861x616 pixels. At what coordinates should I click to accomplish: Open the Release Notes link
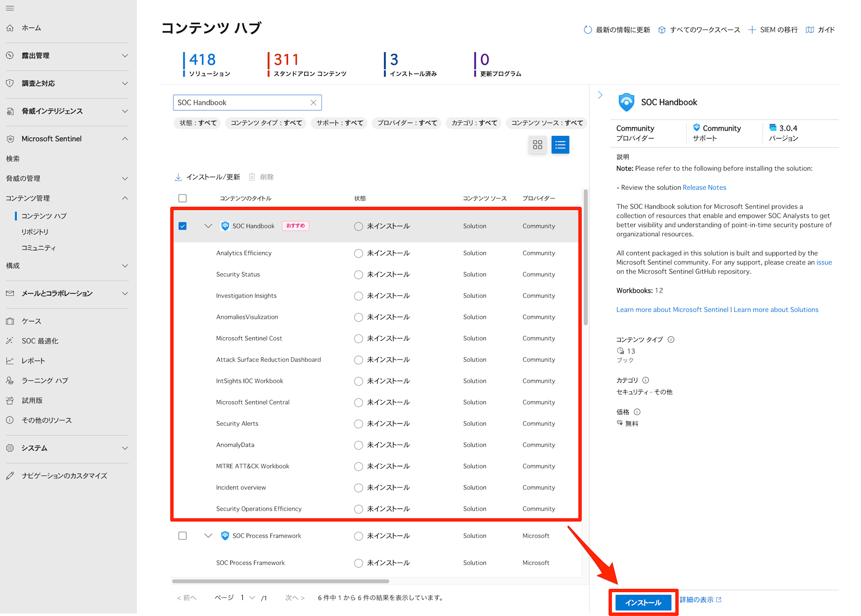point(704,188)
